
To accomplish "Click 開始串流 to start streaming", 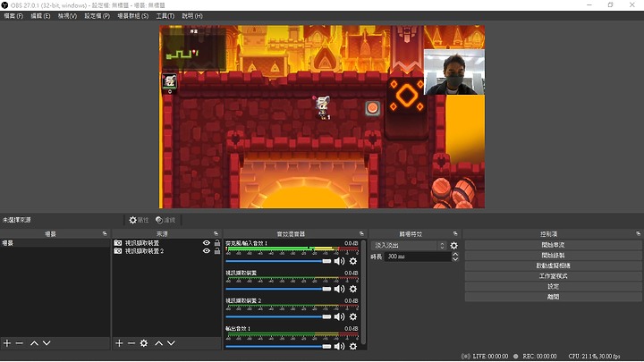I will coord(554,245).
